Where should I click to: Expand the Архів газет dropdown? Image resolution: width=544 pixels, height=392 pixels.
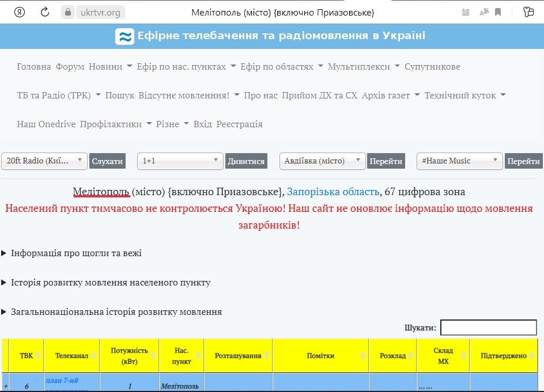(x=391, y=96)
